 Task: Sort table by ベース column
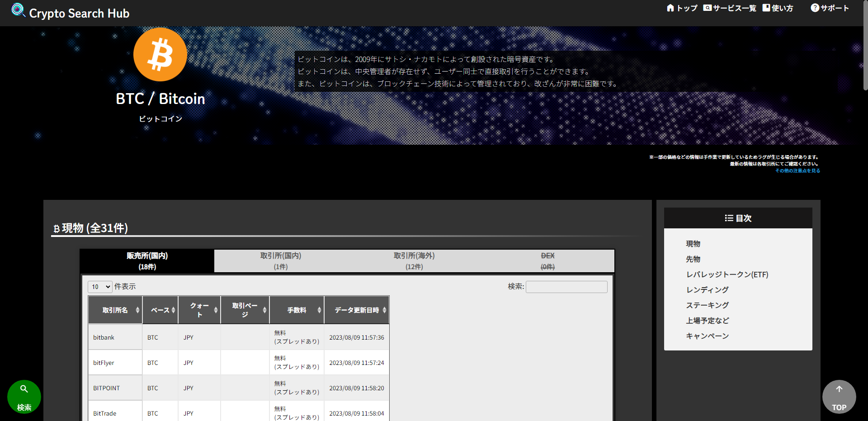[x=160, y=310]
